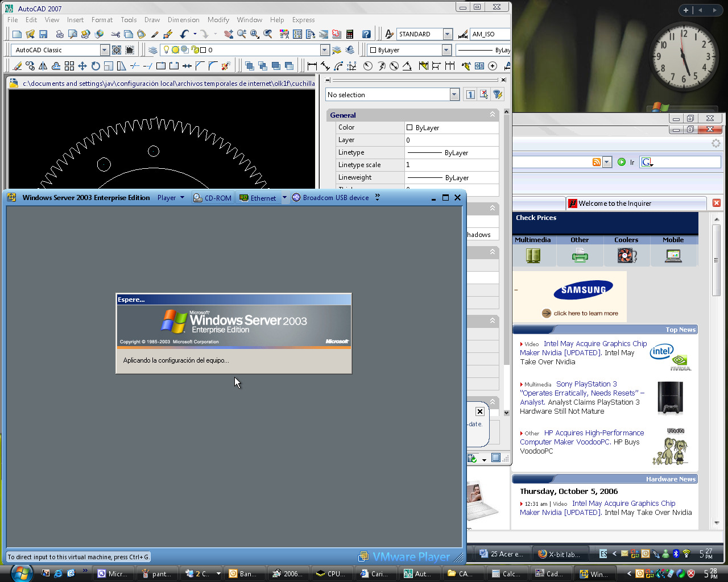Open the Layer Properties Manager icon
This screenshot has width=728, height=582.
pos(152,50)
